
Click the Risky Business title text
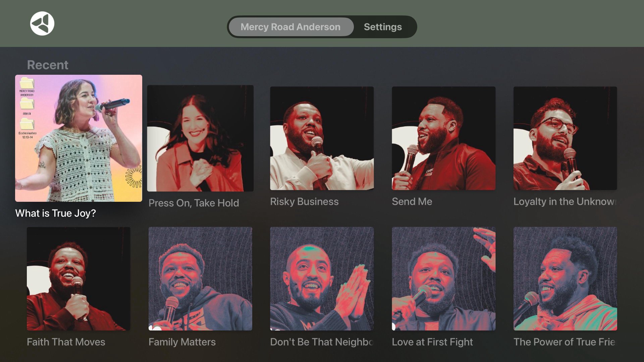(304, 201)
